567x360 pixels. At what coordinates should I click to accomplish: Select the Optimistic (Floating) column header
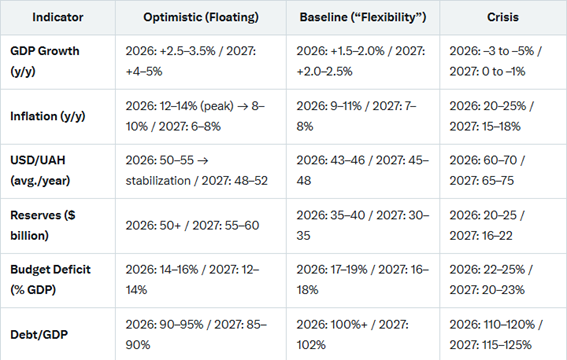(201, 17)
